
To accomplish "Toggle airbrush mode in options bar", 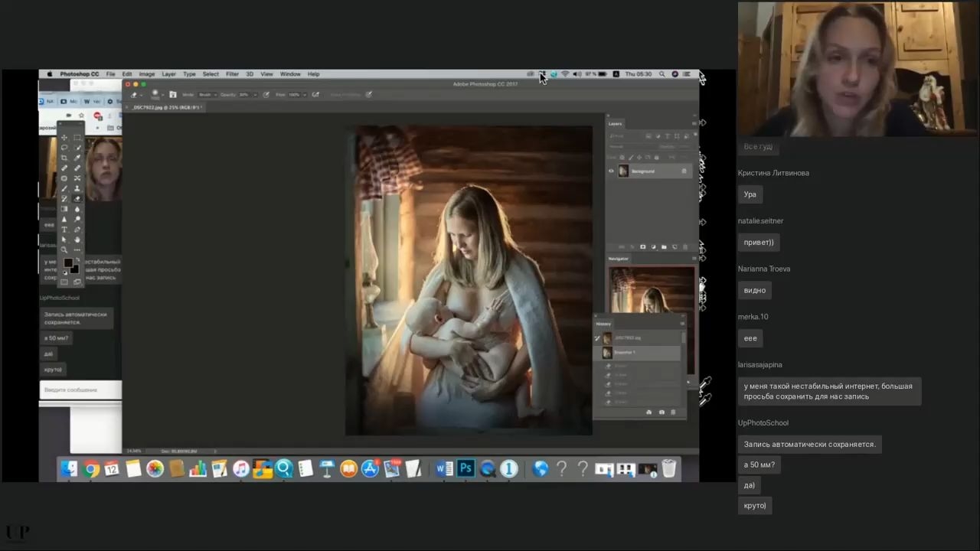I will coord(315,95).
